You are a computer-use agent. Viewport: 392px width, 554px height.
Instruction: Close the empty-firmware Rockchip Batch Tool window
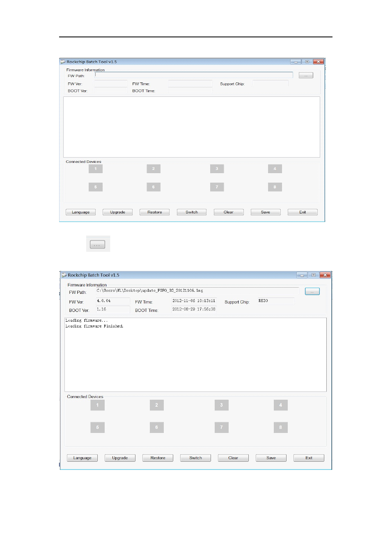point(319,62)
